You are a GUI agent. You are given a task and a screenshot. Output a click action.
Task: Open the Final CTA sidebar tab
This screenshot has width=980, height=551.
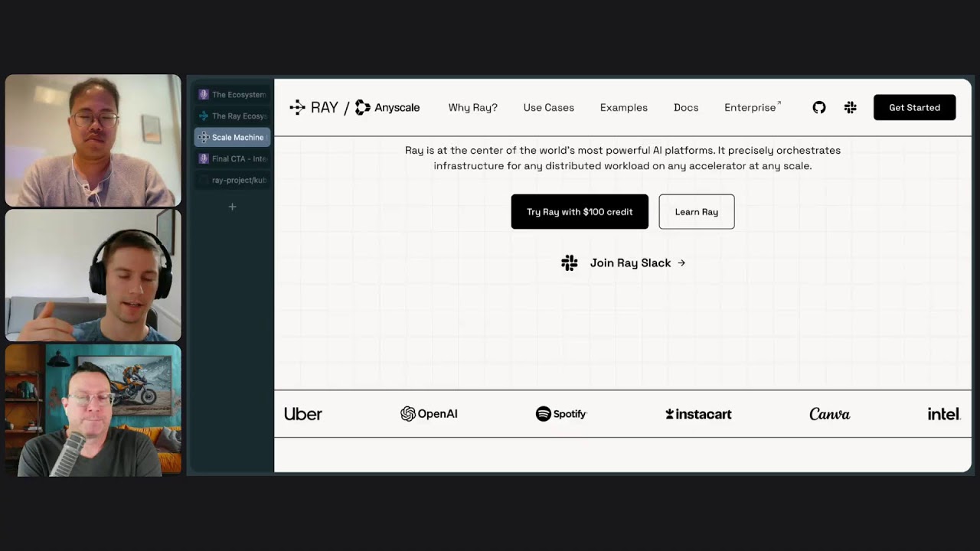coord(232,159)
